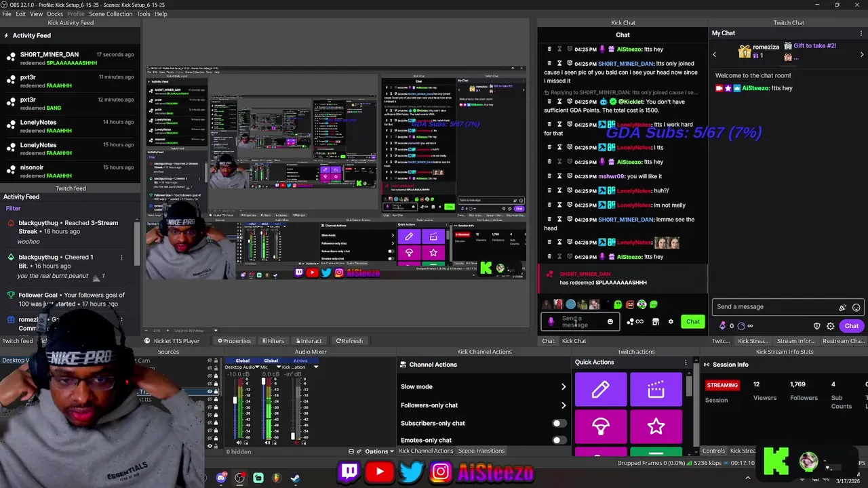Hide the selected source using its eye icon
This screenshot has width=868, height=488.
click(x=210, y=392)
